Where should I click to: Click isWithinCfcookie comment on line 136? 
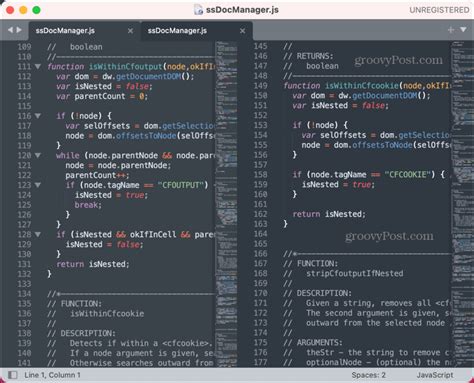107,313
